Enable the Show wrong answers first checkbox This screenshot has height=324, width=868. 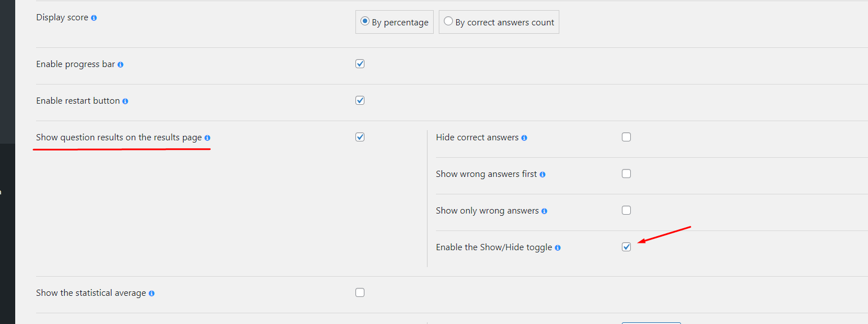pos(626,174)
